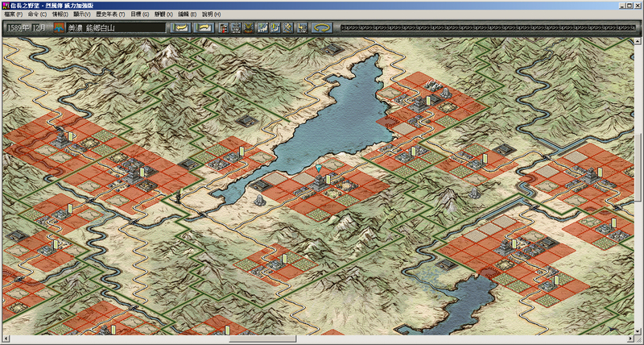Open the clan banner list icon
Image resolution: width=644 pixels, height=345 pixels.
pos(224,28)
